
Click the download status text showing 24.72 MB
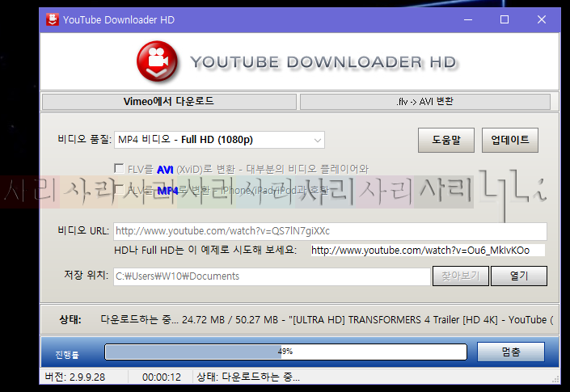coord(327,320)
